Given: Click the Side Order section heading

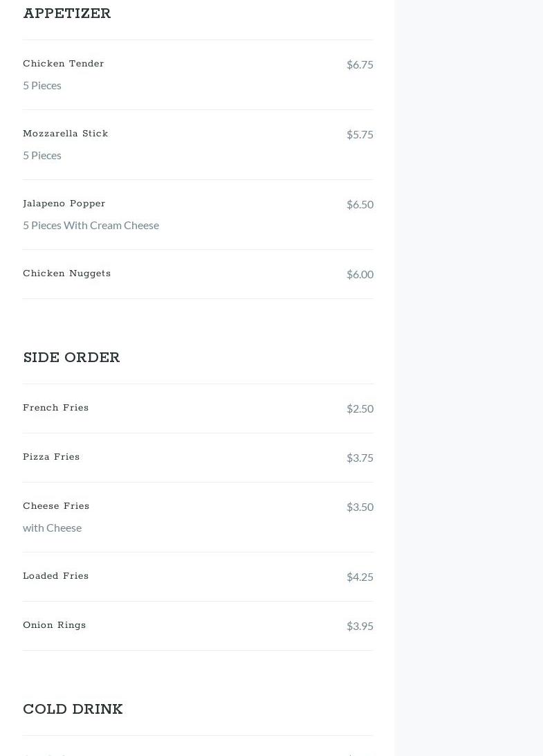Looking at the screenshot, I should click(72, 358).
